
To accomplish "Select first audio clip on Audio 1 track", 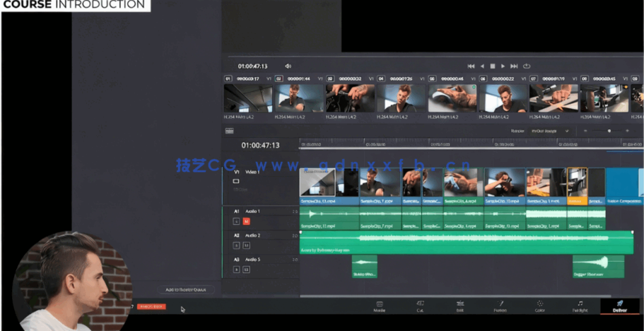I will [329, 218].
